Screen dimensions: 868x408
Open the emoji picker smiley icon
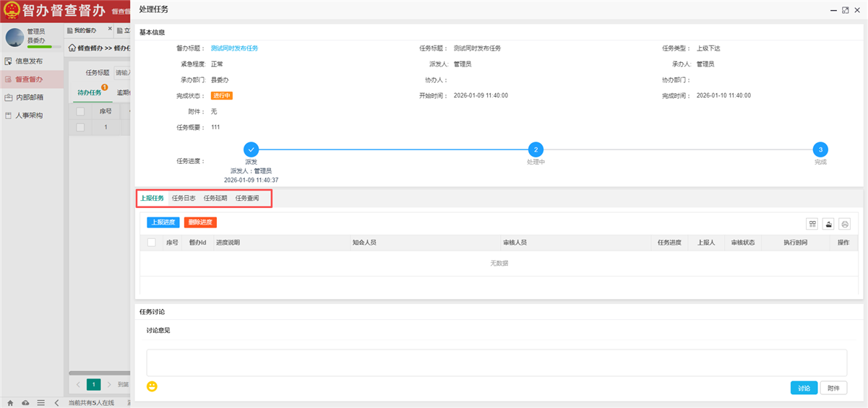pos(152,386)
